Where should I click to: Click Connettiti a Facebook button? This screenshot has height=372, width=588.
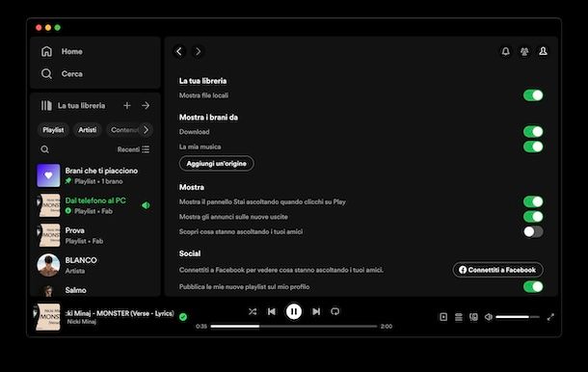click(497, 270)
